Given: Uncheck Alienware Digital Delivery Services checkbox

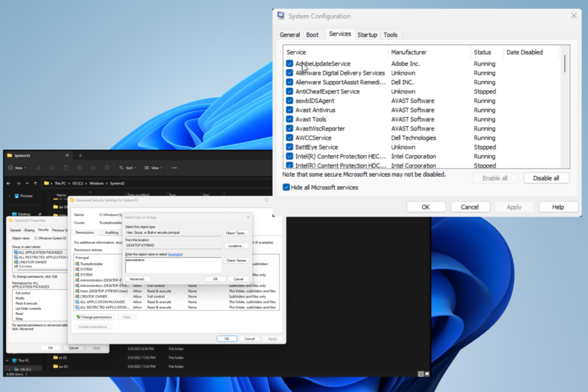Looking at the screenshot, I should tap(289, 73).
